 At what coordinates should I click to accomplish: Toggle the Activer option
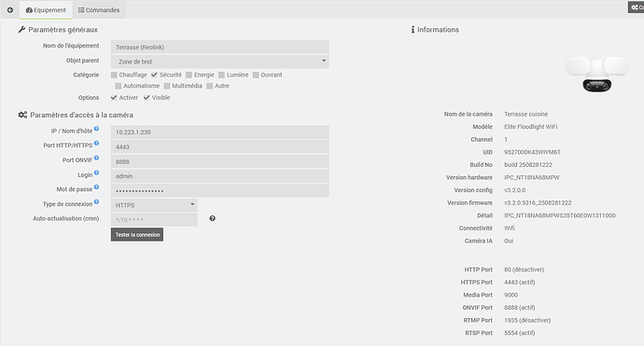tap(114, 97)
